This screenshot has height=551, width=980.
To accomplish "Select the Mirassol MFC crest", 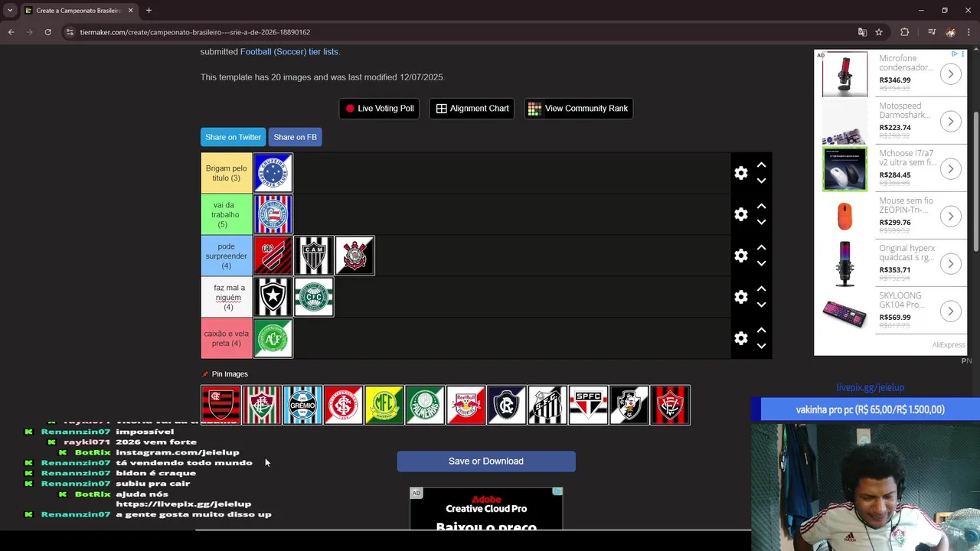I will click(384, 405).
